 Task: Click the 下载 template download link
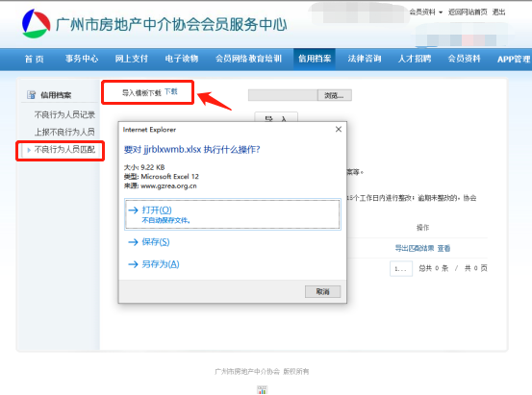[171, 91]
